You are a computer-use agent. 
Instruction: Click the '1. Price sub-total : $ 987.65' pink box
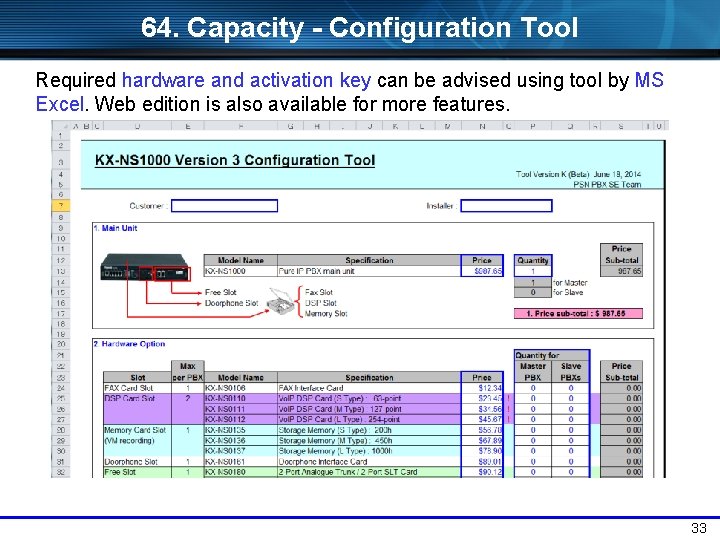578,314
